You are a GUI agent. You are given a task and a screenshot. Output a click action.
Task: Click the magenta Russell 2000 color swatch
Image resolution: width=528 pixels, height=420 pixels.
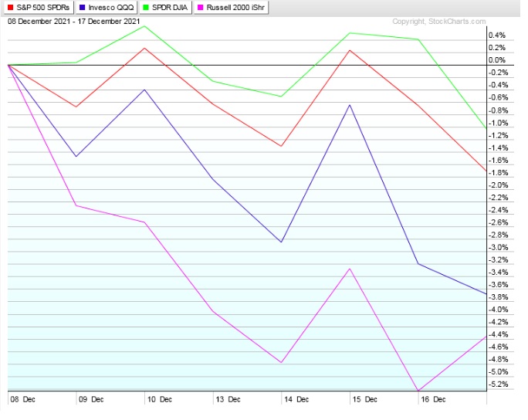coord(201,8)
